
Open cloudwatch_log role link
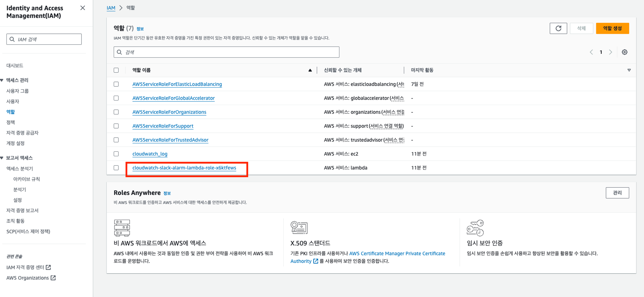click(150, 154)
